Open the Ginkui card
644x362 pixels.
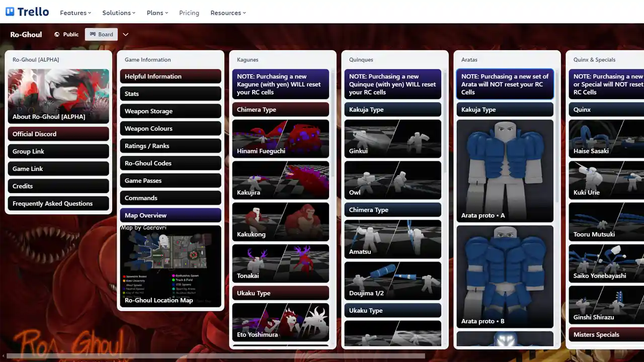(393, 139)
